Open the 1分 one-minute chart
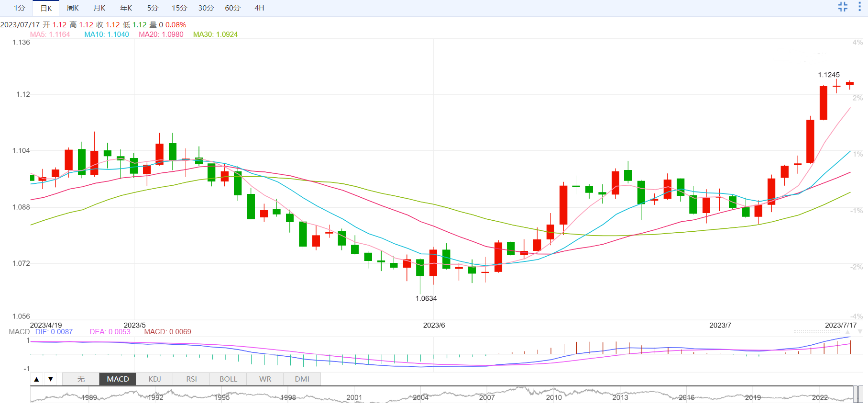This screenshot has height=418, width=868. (x=20, y=8)
